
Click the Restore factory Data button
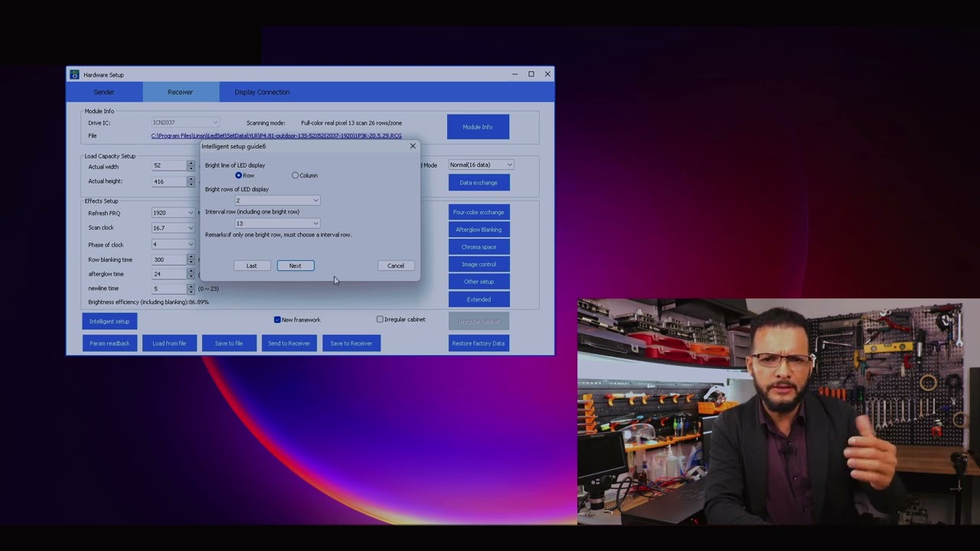point(479,343)
